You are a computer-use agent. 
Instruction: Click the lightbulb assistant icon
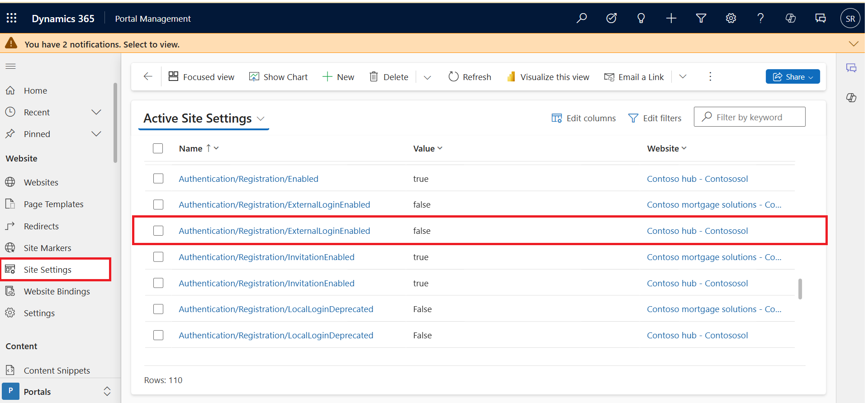click(641, 18)
